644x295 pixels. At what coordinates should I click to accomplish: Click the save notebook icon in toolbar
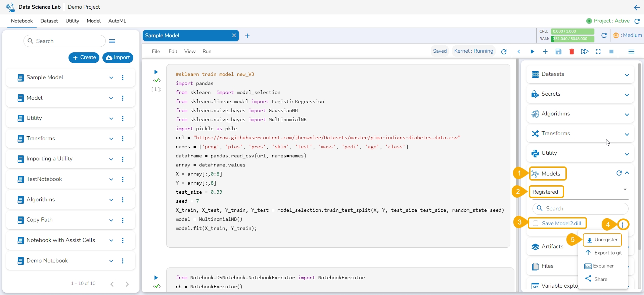tap(558, 51)
